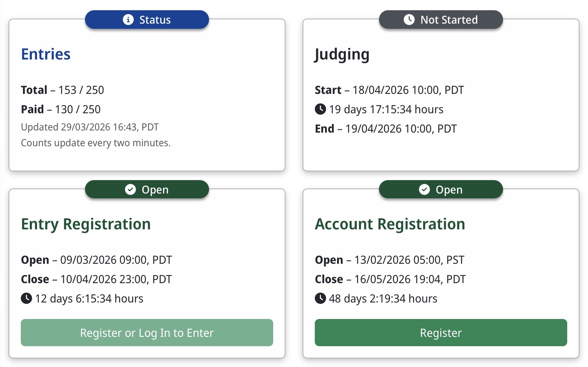Click the Judging End date line
Image resolution: width=588 pixels, height=367 pixels.
pos(385,129)
